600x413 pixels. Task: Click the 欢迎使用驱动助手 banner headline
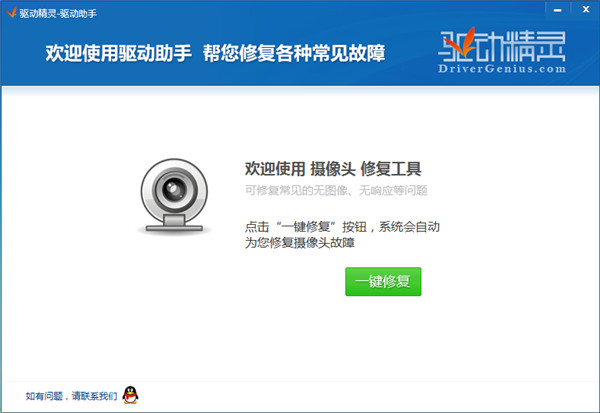point(119,53)
